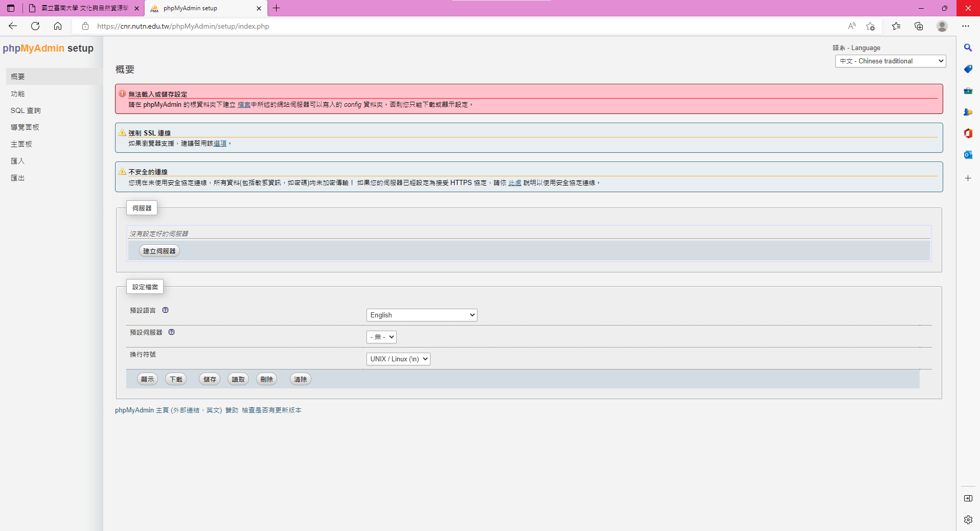The image size is (980, 531).
Task: Select the phpMyAdmin setup browser tab
Action: (x=205, y=8)
